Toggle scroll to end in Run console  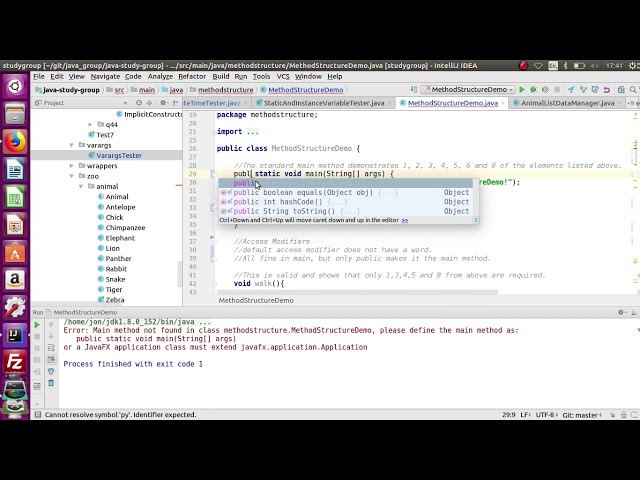pyautogui.click(x=51, y=359)
